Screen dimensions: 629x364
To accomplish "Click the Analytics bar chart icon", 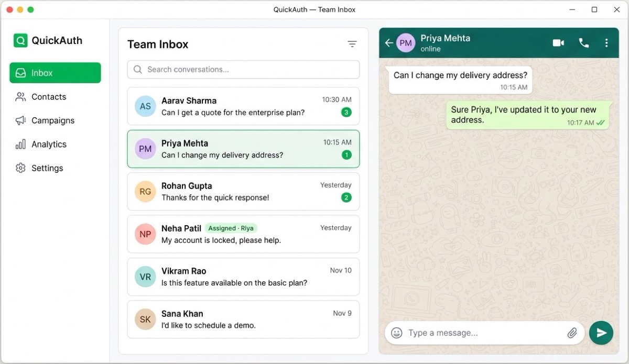I will (x=20, y=144).
